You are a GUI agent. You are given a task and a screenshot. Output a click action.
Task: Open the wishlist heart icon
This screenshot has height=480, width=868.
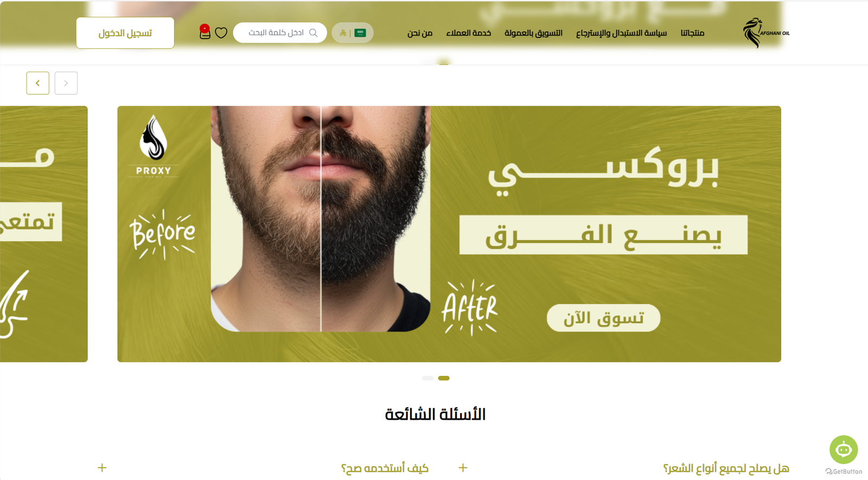(x=221, y=33)
